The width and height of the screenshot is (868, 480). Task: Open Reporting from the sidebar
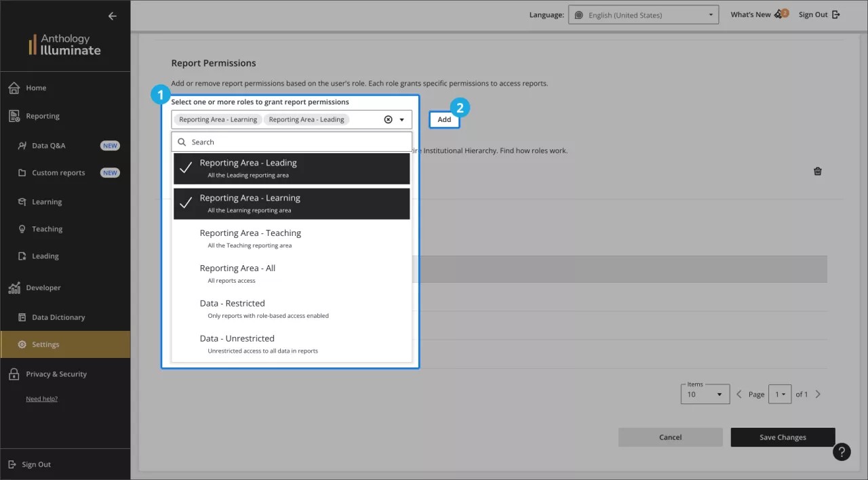coord(13,115)
